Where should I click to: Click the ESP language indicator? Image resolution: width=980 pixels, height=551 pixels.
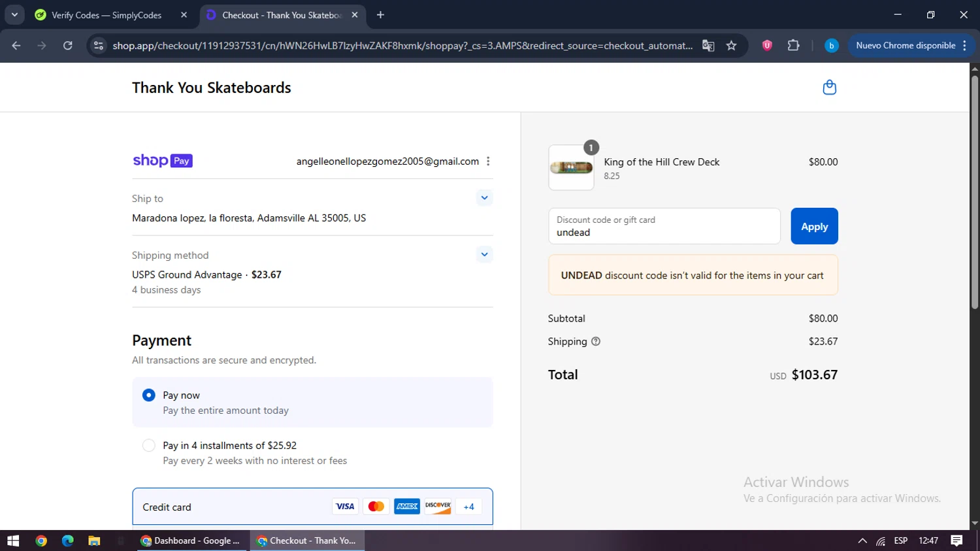(901, 541)
